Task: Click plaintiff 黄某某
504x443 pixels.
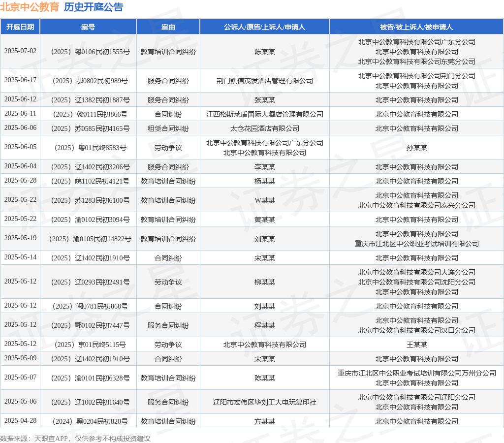Action: coord(264,220)
